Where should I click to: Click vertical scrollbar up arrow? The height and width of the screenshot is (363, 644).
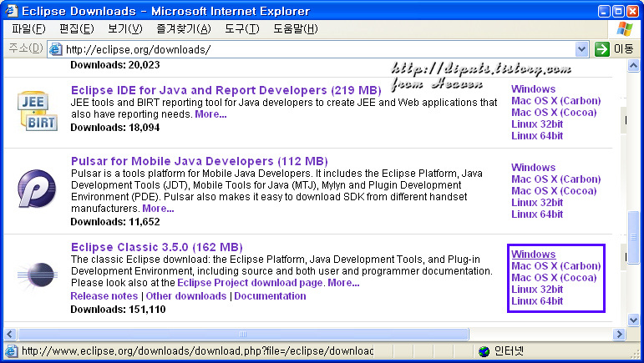pyautogui.click(x=633, y=66)
